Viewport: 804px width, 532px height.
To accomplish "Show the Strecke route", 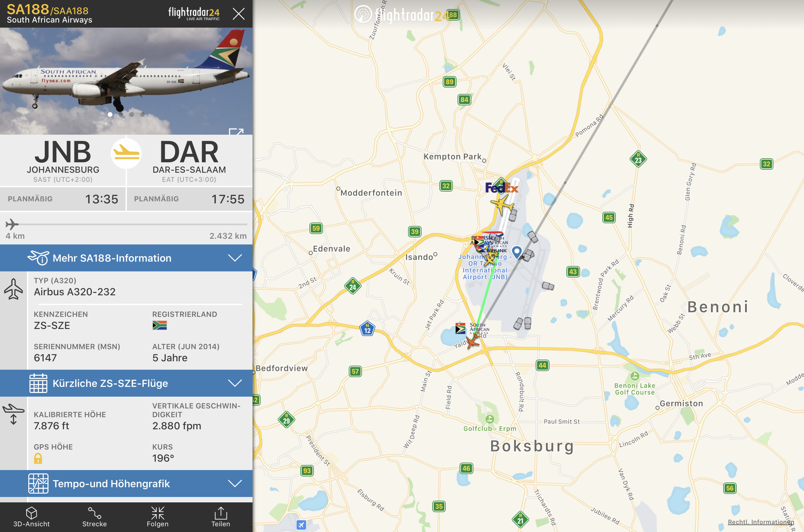I will pos(95,517).
